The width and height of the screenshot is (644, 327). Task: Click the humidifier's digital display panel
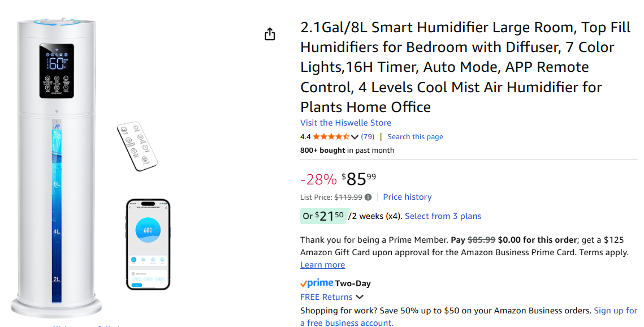[x=57, y=71]
